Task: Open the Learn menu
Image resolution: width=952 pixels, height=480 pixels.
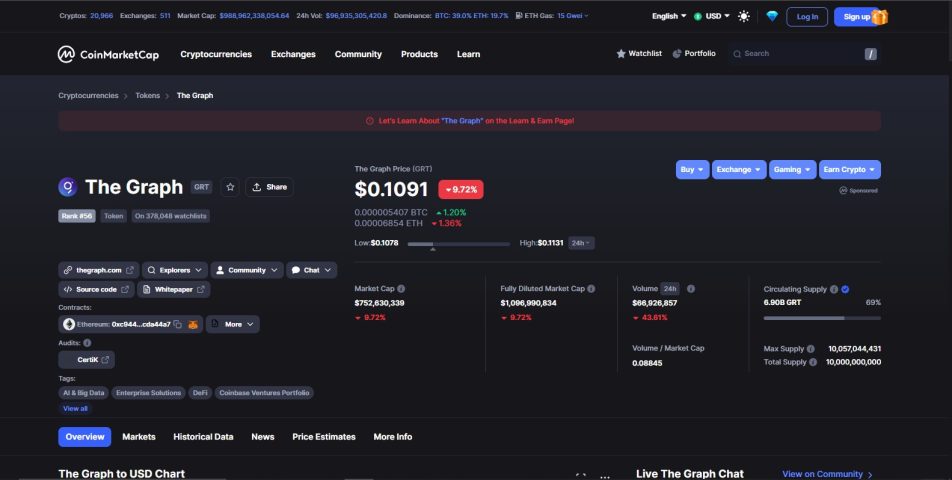Action: click(x=469, y=54)
